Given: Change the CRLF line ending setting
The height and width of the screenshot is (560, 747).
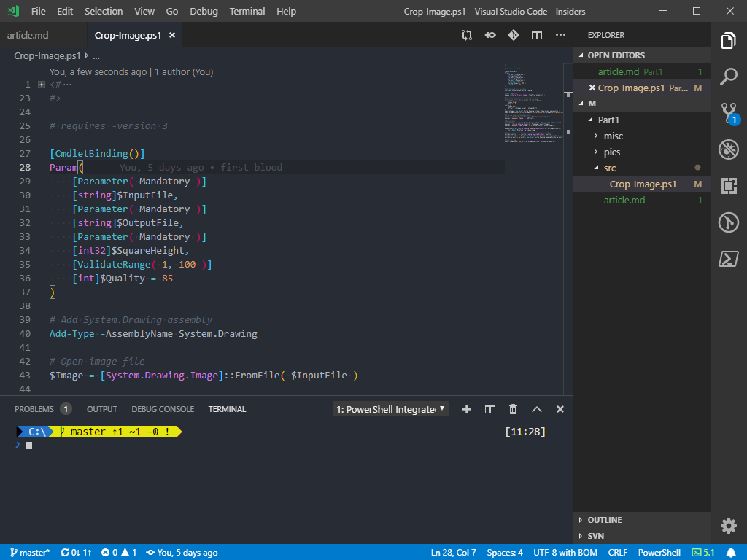Looking at the screenshot, I should 618,553.
